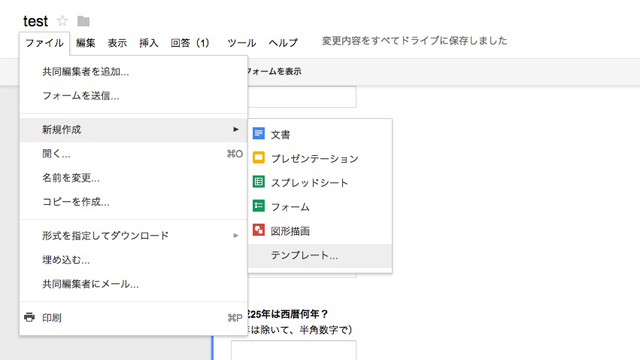Open the 表示 menu

point(117,43)
